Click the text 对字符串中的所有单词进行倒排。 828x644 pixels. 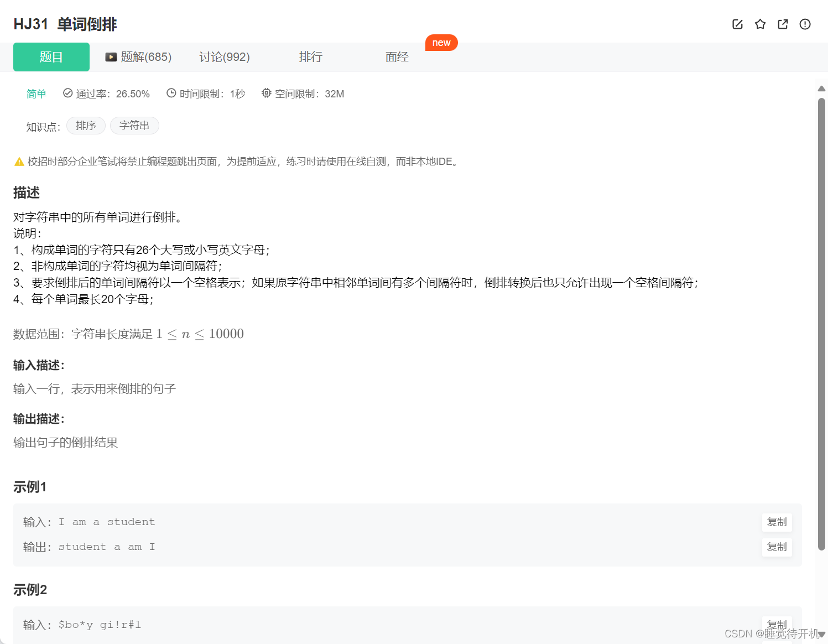tap(98, 217)
